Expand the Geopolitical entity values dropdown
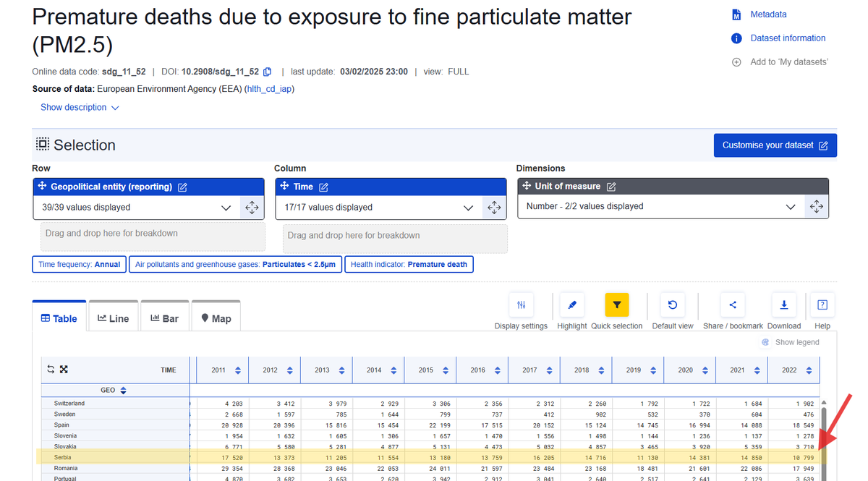 tap(225, 208)
